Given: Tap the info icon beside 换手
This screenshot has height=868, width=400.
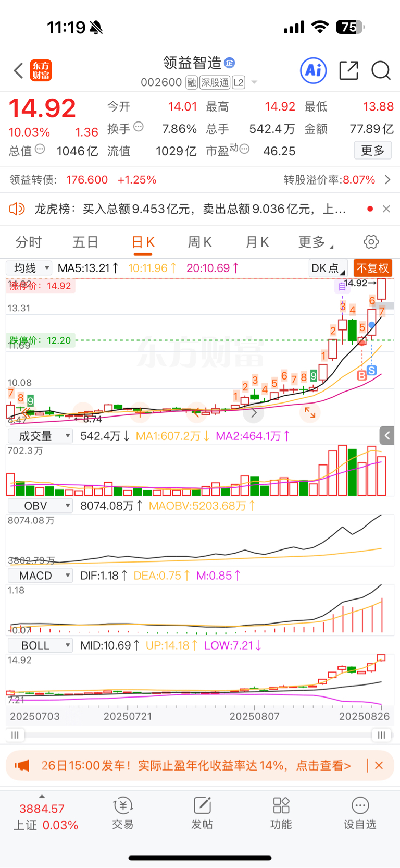Looking at the screenshot, I should coord(139,127).
